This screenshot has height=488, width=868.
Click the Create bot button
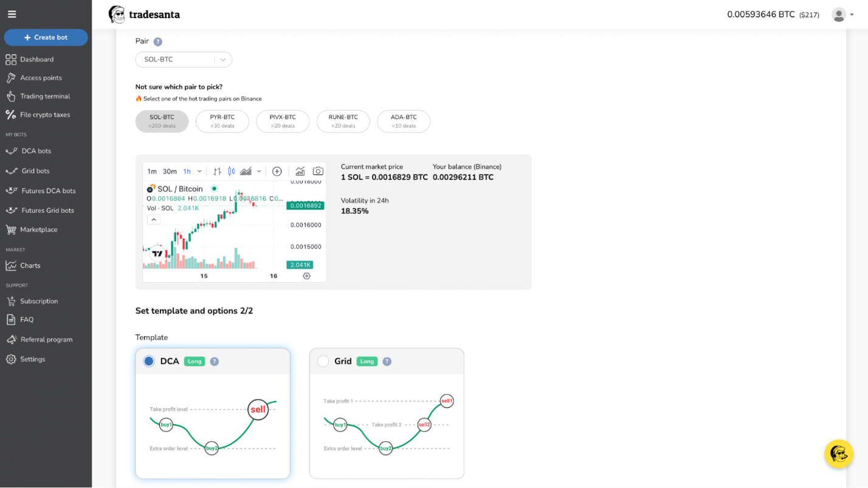tap(46, 37)
